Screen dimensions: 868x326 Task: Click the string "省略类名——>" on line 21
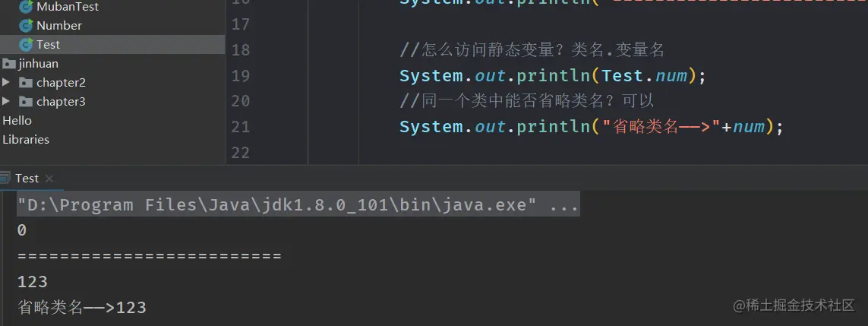(661, 127)
